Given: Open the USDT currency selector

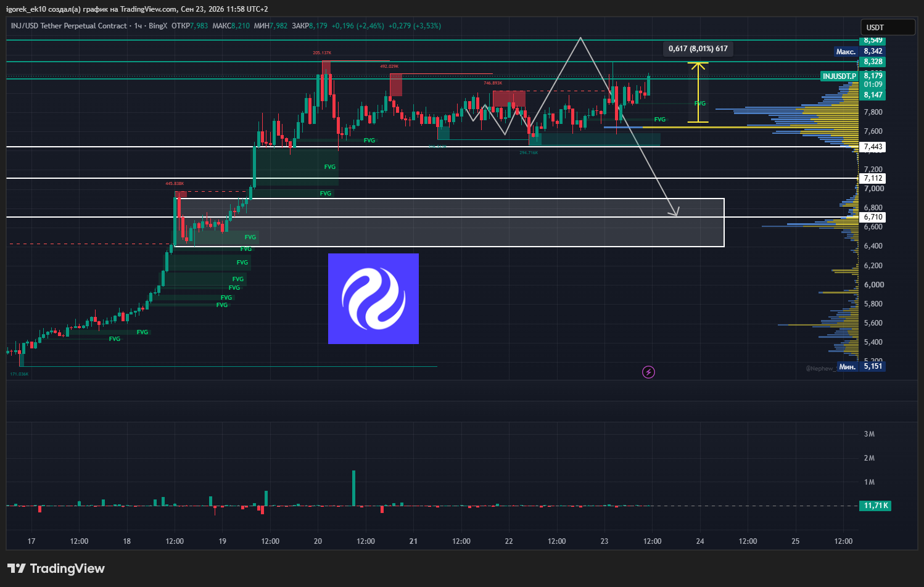Looking at the screenshot, I should [x=888, y=27].
